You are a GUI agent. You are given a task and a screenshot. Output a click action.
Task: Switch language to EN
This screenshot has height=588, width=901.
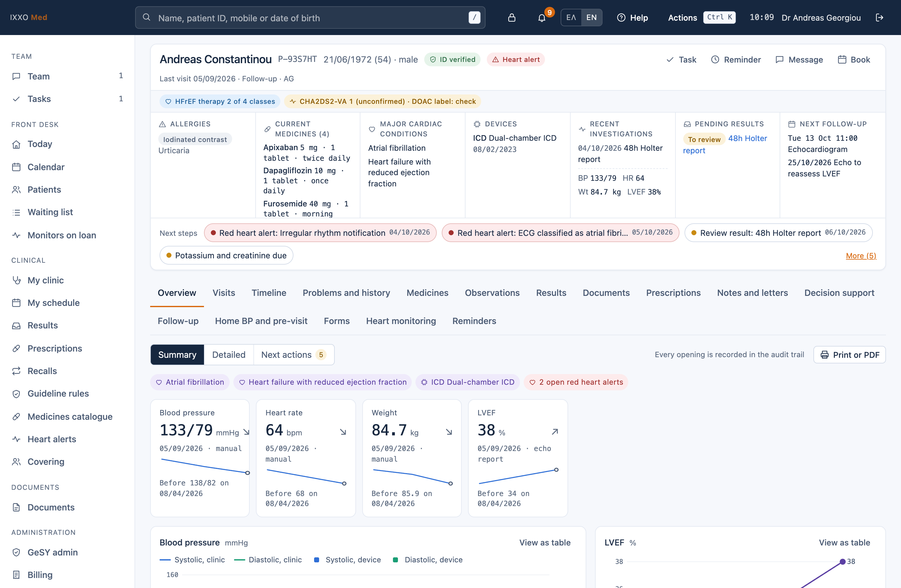coord(592,18)
